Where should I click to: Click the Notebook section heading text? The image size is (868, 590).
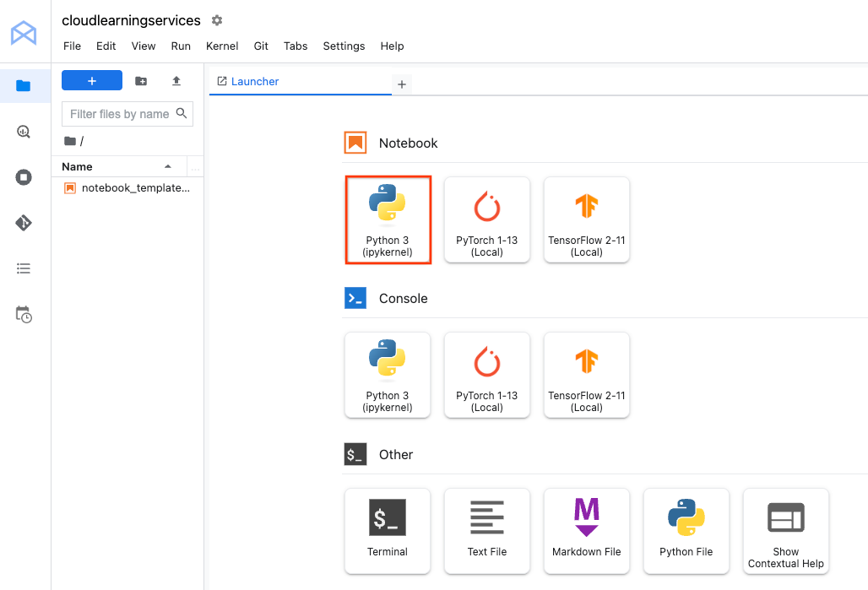tap(408, 143)
